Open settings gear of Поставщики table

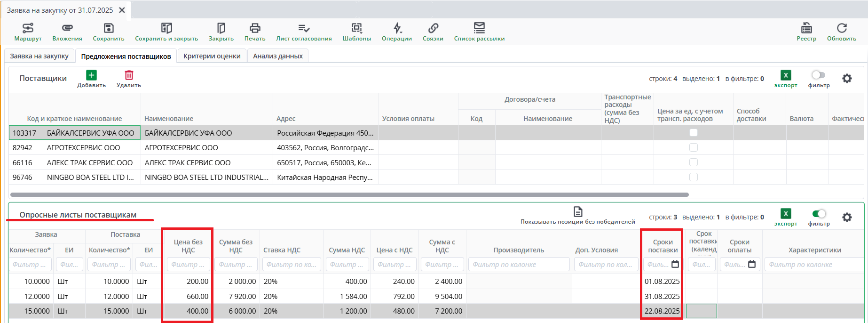point(847,79)
